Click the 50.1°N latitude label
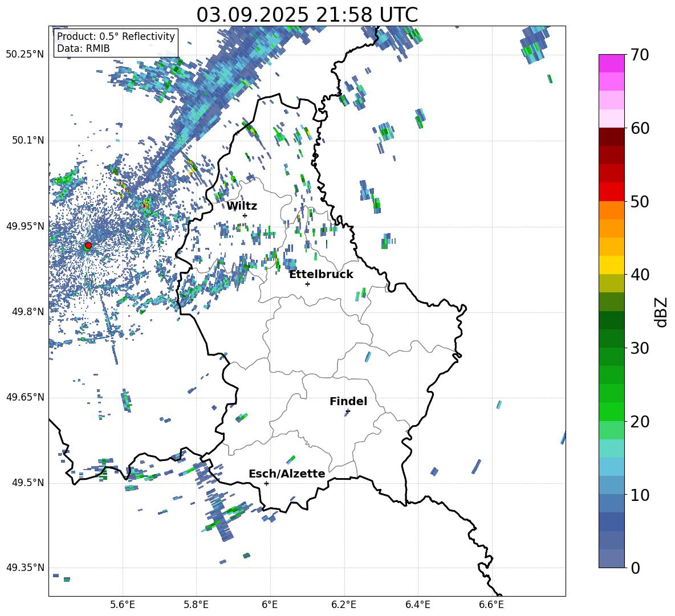This screenshot has height=616, width=675. pyautogui.click(x=28, y=140)
